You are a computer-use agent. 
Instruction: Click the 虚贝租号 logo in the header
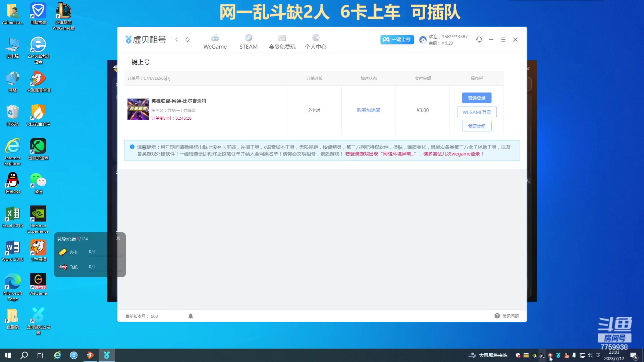[x=146, y=40]
